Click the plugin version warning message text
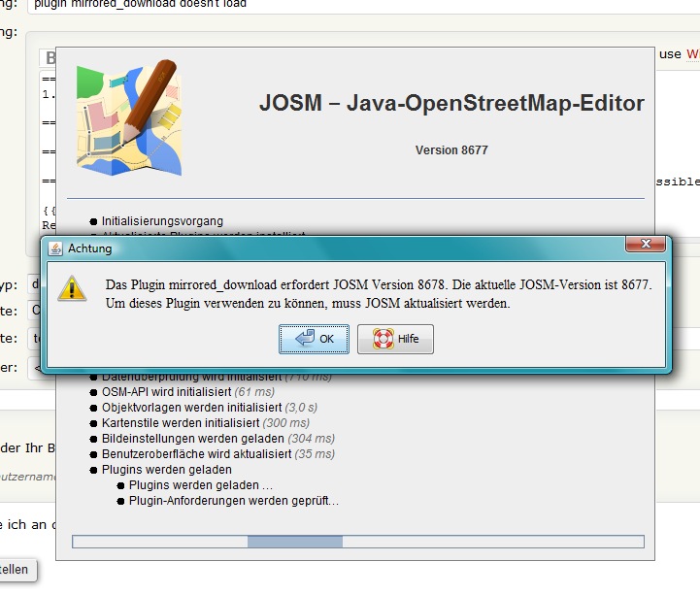Image resolution: width=700 pixels, height=595 pixels. point(379,294)
